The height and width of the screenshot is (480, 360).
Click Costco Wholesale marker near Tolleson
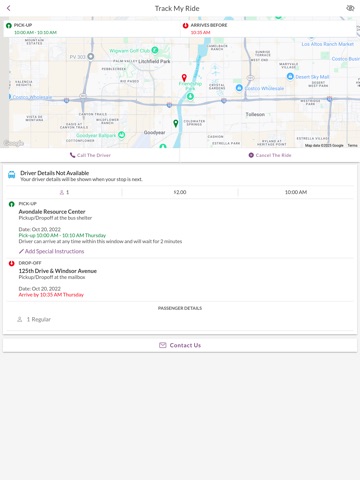tap(239, 88)
